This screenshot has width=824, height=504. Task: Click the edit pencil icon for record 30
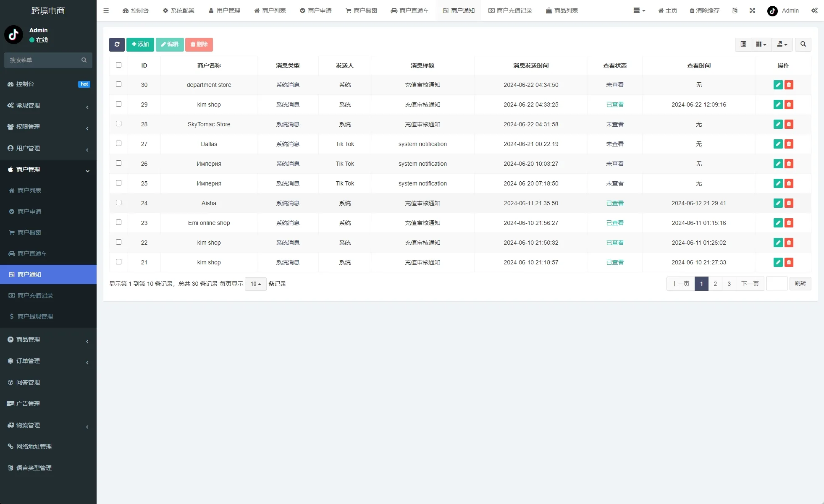click(x=778, y=85)
